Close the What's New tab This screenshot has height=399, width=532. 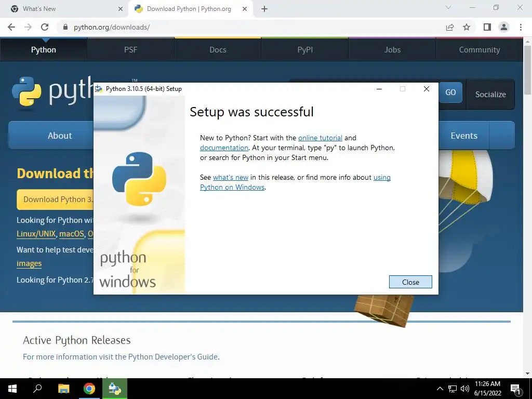[x=121, y=9]
